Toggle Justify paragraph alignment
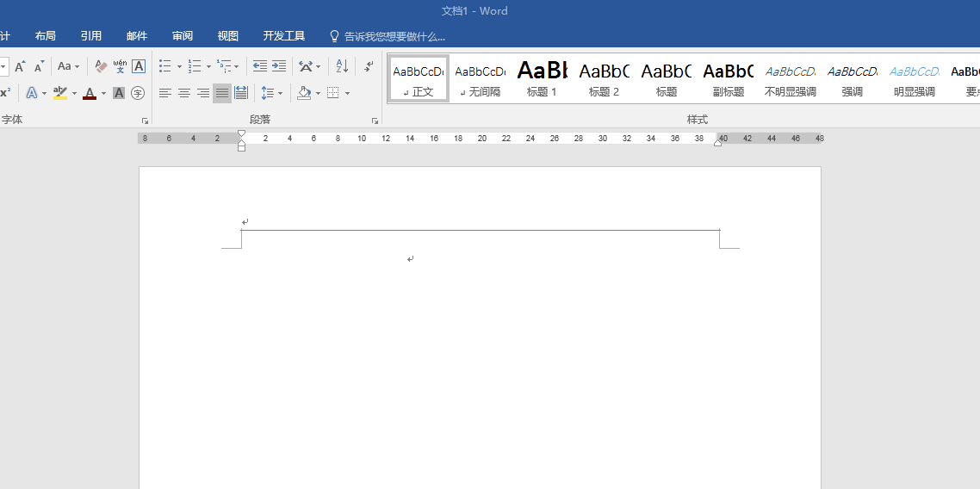Image resolution: width=980 pixels, height=489 pixels. (222, 93)
